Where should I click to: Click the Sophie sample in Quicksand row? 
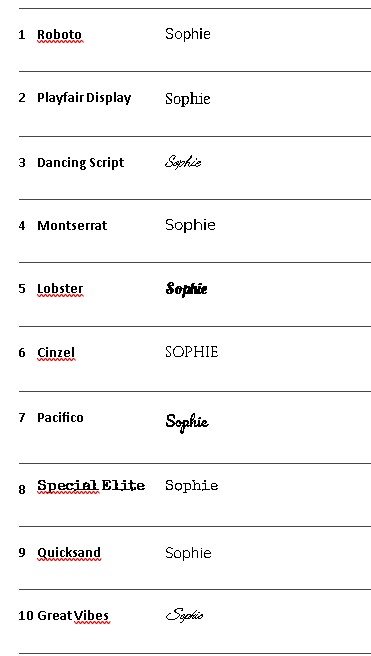(188, 553)
